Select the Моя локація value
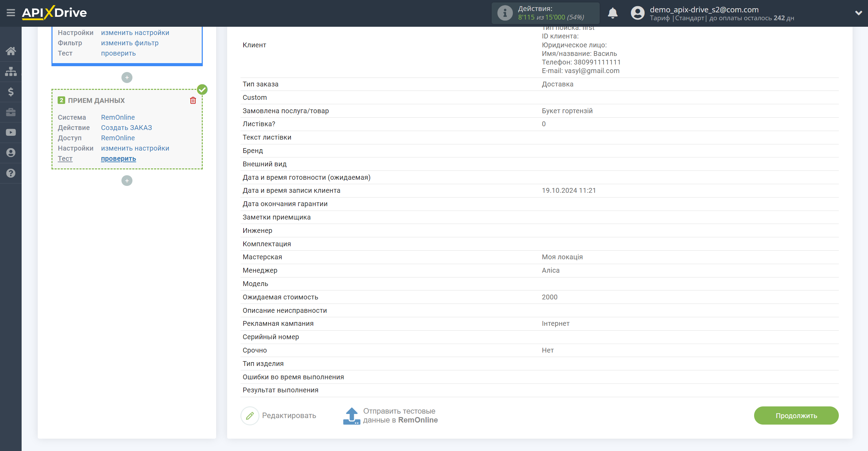The width and height of the screenshot is (868, 451). (x=562, y=257)
